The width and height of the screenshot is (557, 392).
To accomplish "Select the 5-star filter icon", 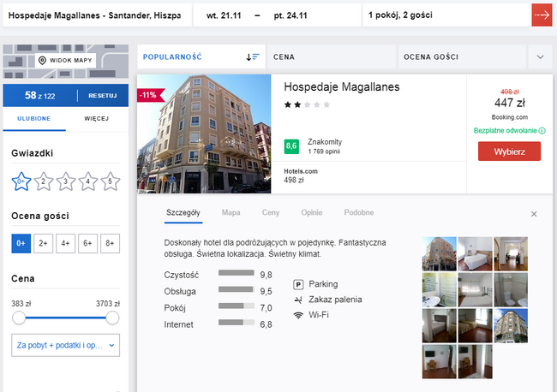I will click(111, 181).
